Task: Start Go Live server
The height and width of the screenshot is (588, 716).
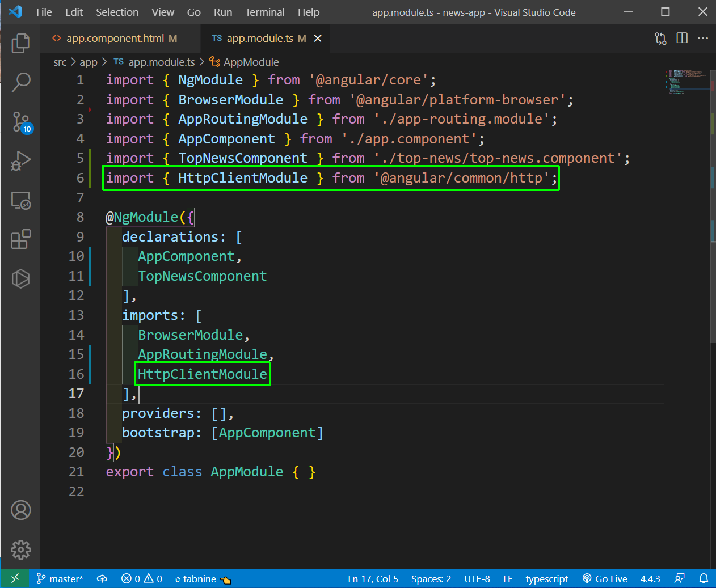Action: point(605,579)
